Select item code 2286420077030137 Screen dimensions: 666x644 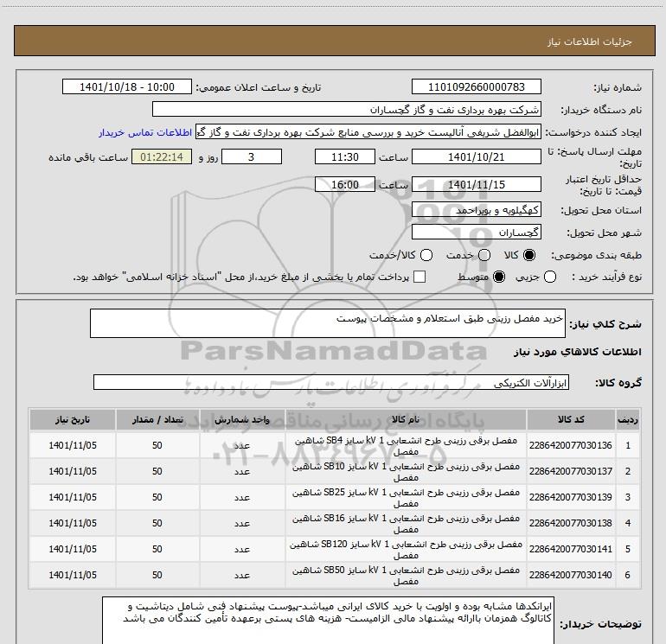point(571,471)
